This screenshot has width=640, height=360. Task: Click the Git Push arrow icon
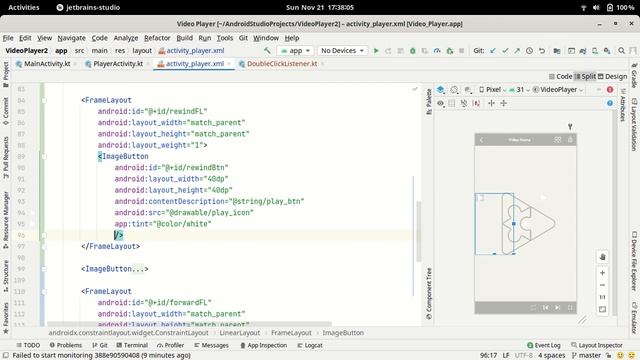[517, 51]
